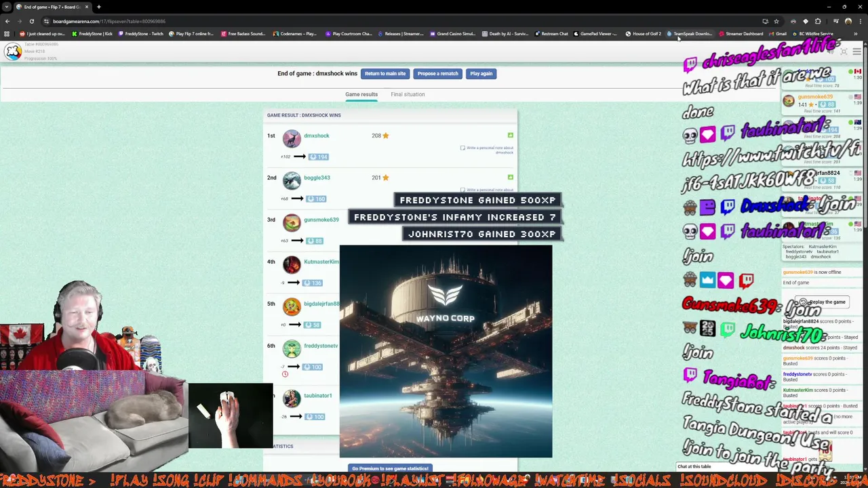Click the Return to main site button

(x=385, y=73)
